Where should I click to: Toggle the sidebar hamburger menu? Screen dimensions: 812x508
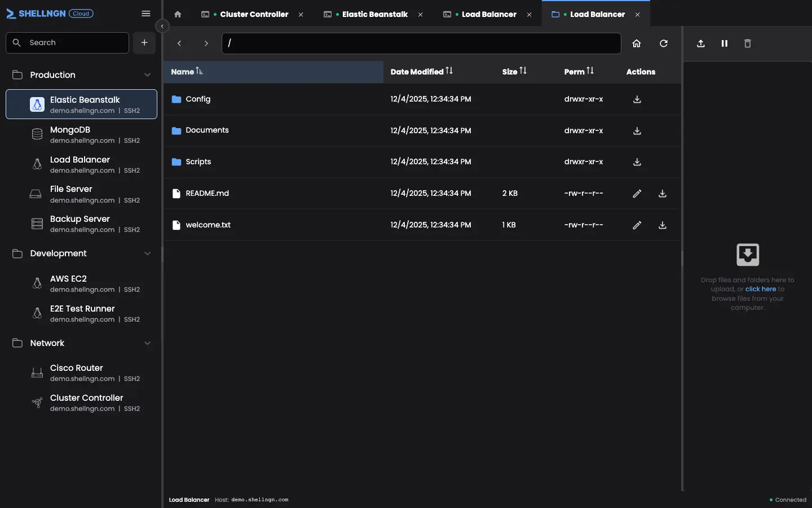(146, 14)
